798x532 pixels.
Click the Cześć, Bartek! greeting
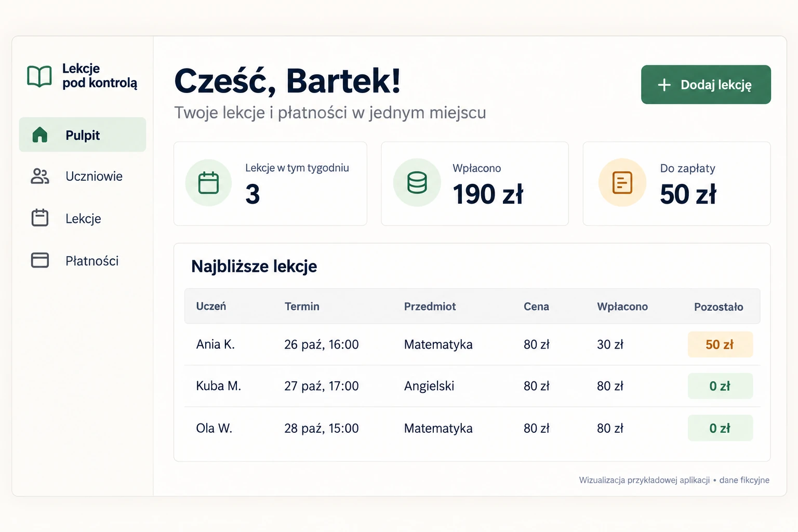click(287, 81)
